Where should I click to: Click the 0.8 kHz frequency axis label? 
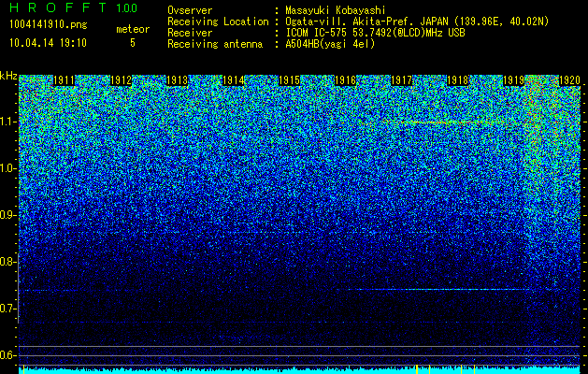[7, 262]
